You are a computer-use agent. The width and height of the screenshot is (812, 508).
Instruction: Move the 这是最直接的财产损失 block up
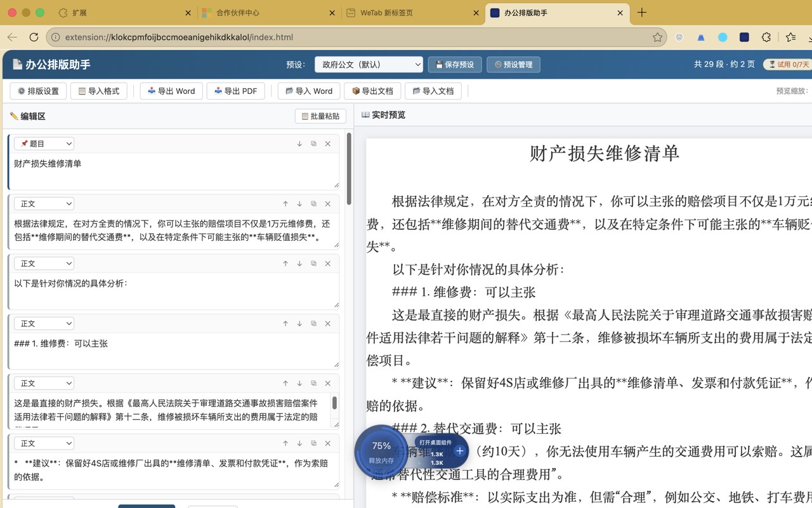tap(285, 384)
